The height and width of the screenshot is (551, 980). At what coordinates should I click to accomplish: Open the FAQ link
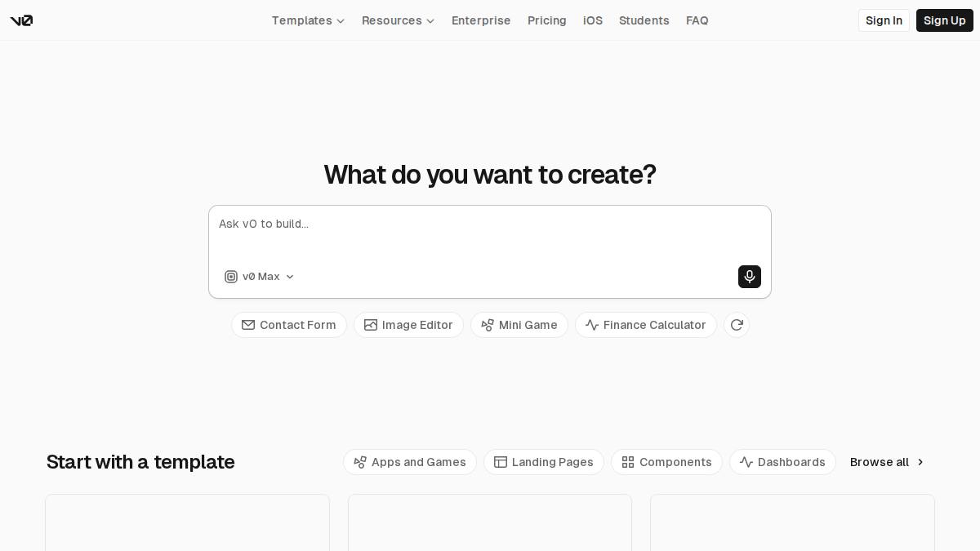pos(697,20)
